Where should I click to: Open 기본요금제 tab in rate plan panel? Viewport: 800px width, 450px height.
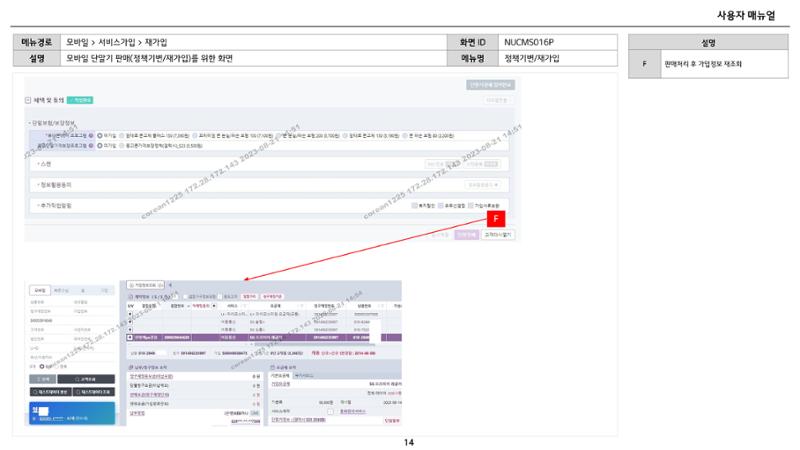click(280, 375)
